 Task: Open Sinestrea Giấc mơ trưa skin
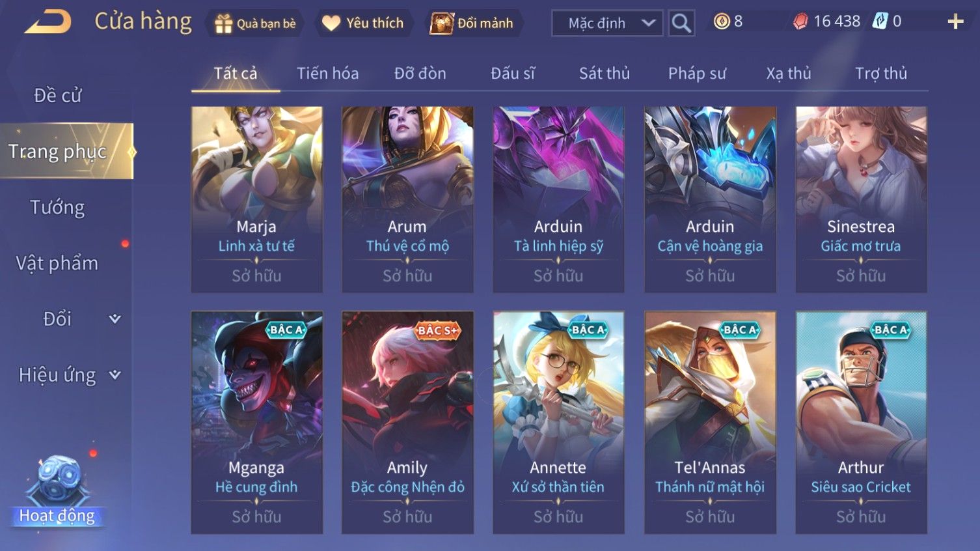861,199
